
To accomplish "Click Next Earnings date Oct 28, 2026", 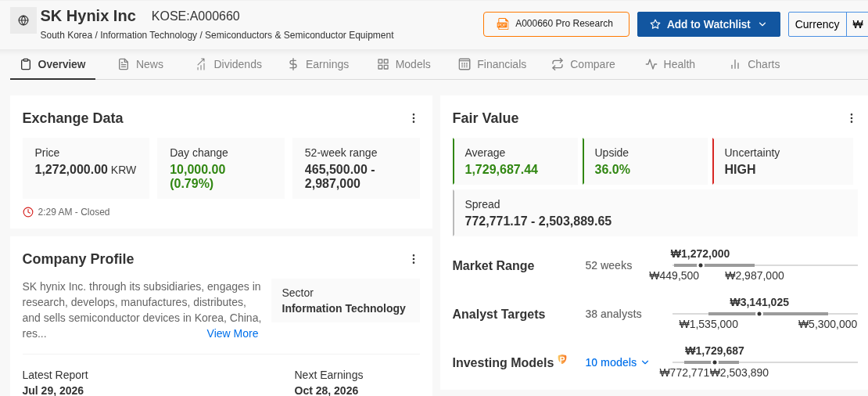I will click(x=326, y=391).
